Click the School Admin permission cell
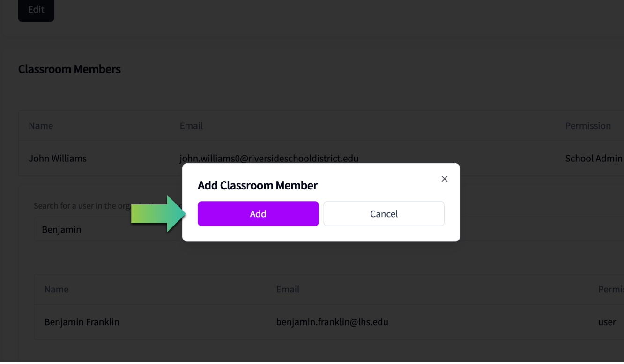 (594, 159)
